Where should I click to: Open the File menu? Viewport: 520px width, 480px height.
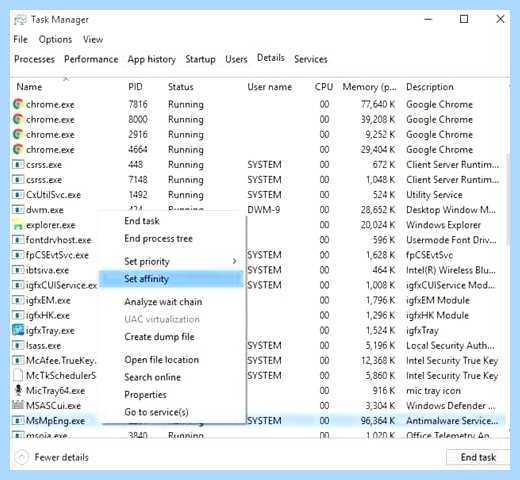pos(20,39)
